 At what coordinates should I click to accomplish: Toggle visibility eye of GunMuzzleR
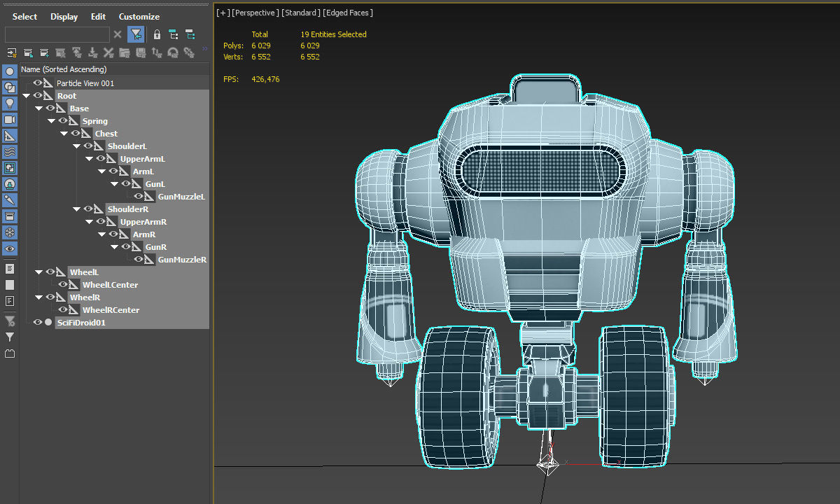coord(139,260)
